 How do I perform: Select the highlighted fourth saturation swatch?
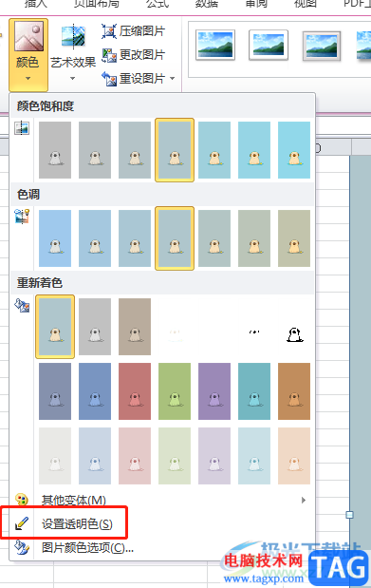(175, 150)
